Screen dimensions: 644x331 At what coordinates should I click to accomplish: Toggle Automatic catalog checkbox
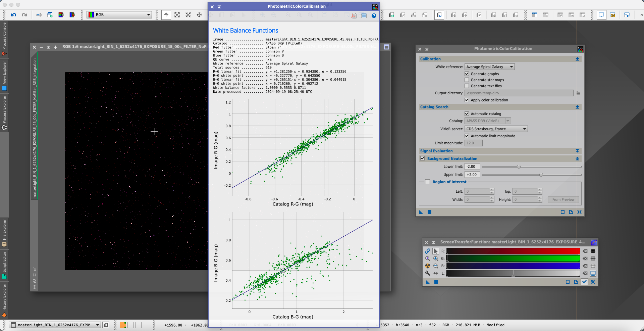click(467, 114)
